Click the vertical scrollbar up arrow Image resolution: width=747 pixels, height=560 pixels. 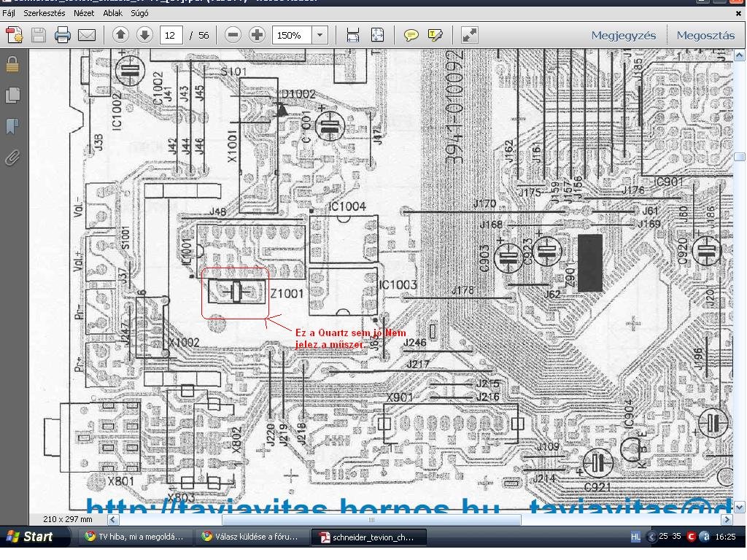[x=740, y=55]
